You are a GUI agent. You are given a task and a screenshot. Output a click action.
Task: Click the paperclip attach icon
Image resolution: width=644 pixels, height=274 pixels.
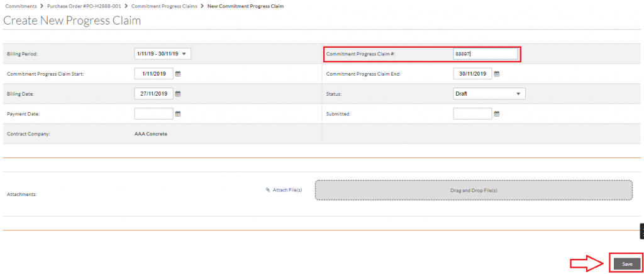[268, 190]
